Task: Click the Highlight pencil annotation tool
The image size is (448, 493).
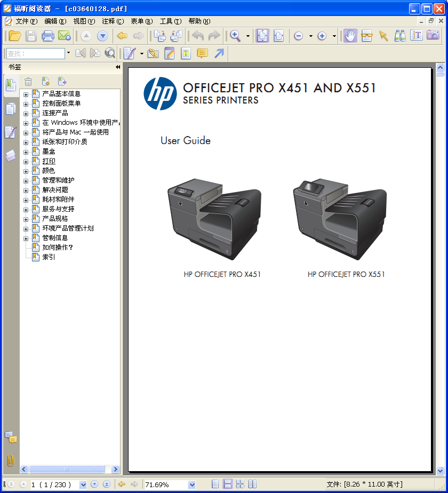Action: (x=170, y=53)
